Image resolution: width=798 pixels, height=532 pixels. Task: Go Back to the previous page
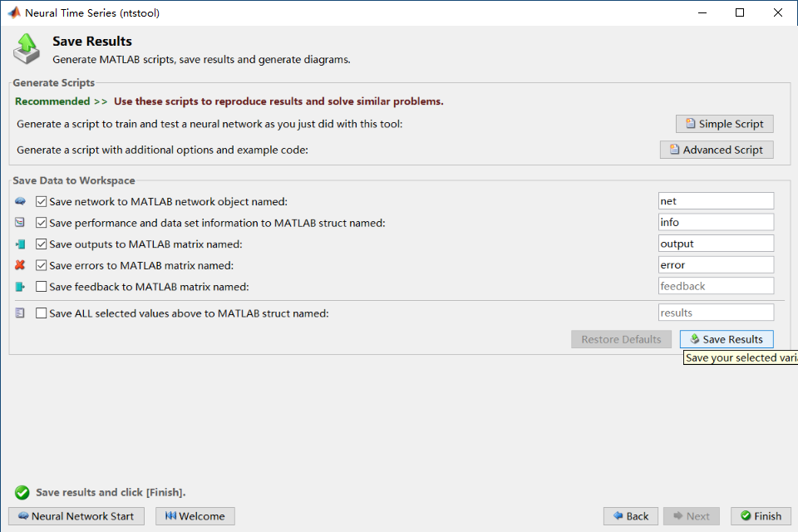pyautogui.click(x=630, y=516)
